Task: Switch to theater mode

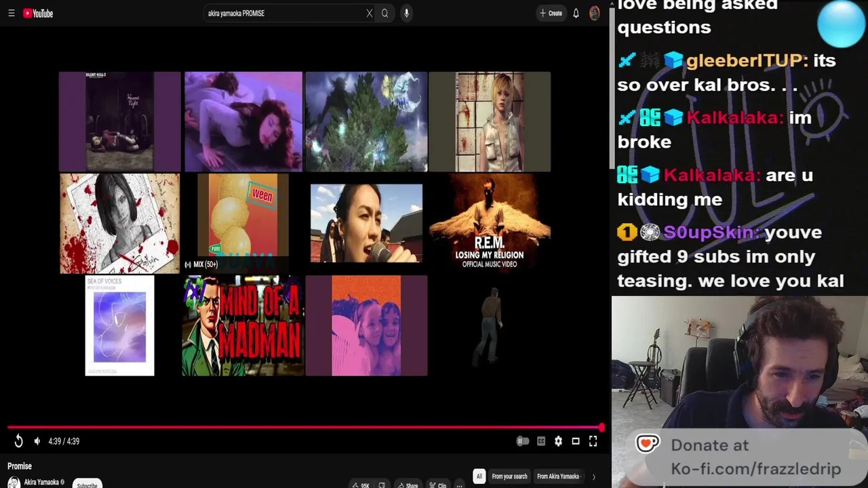Action: coord(576,441)
